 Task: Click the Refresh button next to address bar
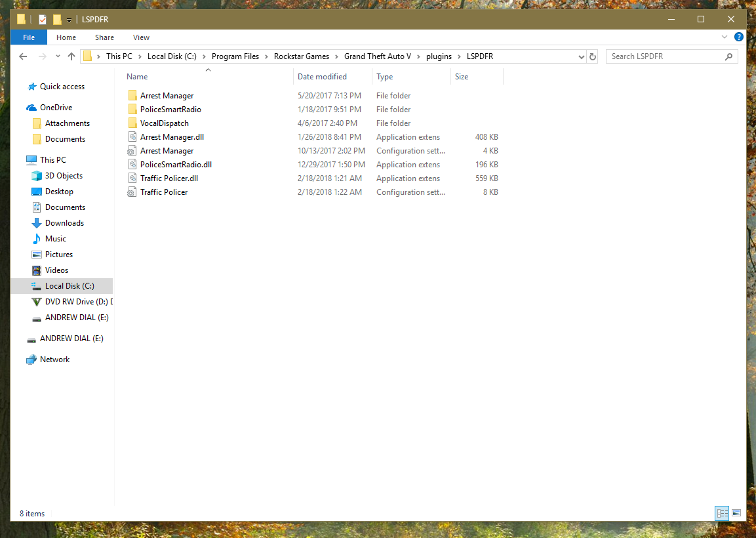pos(593,56)
